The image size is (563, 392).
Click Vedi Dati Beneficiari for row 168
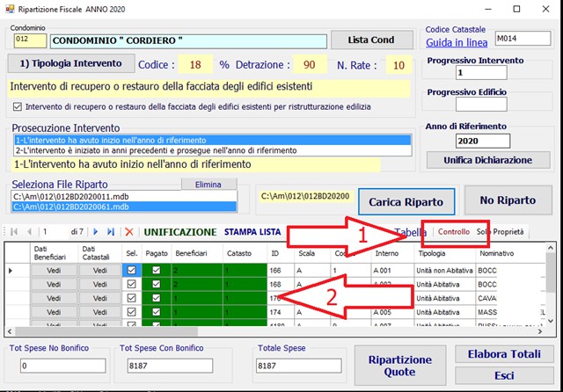pos(54,285)
